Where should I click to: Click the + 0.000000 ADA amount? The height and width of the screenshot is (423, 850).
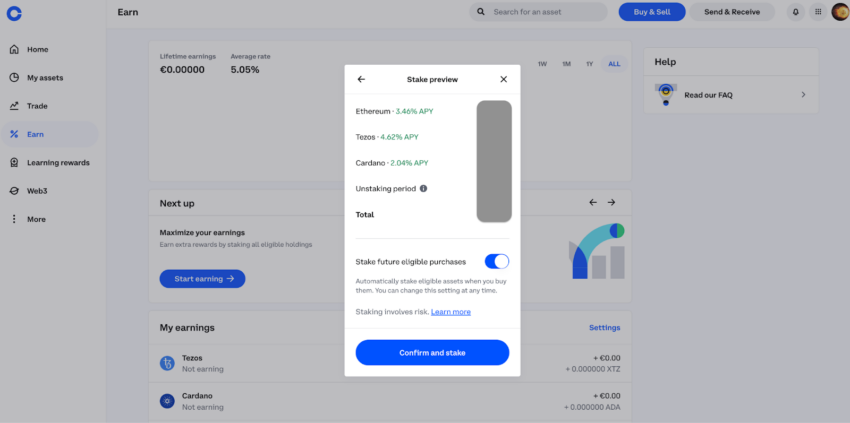(592, 407)
